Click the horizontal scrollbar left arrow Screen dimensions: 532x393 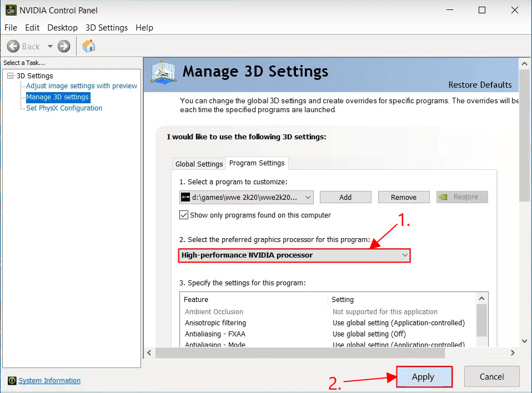tap(149, 352)
